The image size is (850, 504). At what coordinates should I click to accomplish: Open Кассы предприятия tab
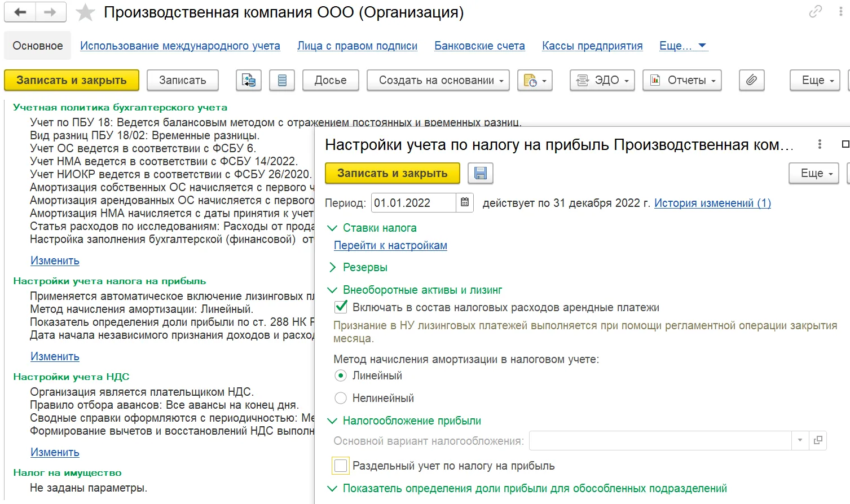pos(592,46)
